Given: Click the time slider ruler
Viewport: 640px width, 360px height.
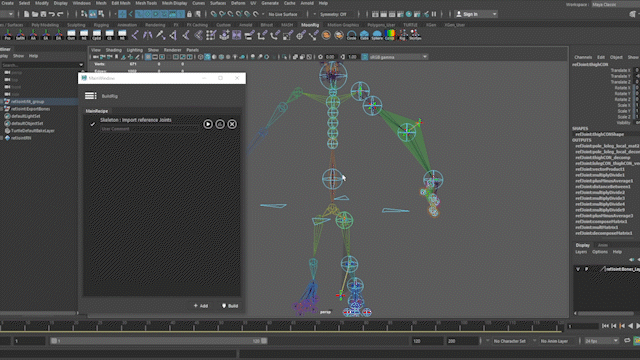Looking at the screenshot, I should 282,326.
